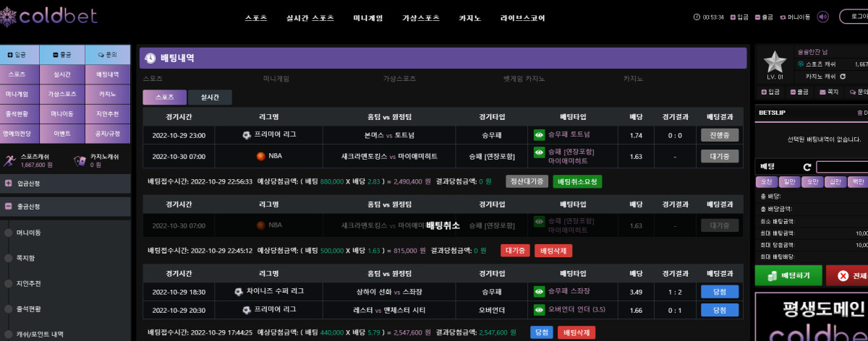Select 미니게임 category filter under 배팅내역
868x341 pixels.
pyautogui.click(x=276, y=77)
